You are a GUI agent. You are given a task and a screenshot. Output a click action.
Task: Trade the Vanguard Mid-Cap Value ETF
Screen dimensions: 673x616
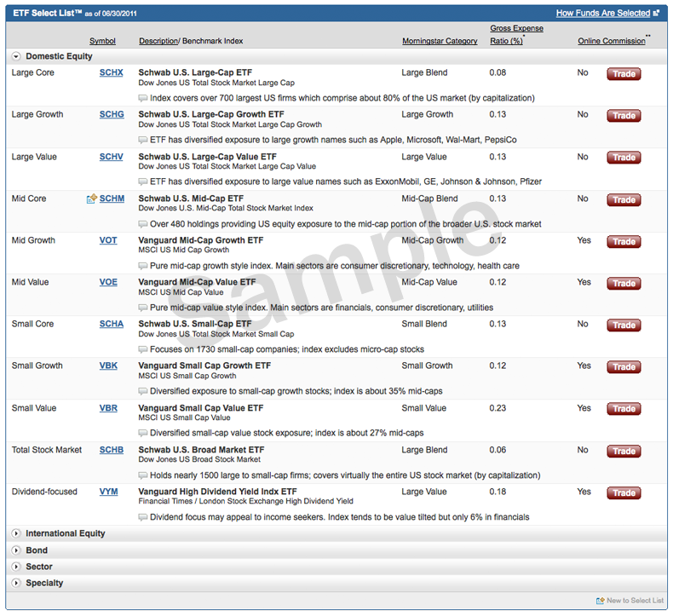pyautogui.click(x=624, y=284)
